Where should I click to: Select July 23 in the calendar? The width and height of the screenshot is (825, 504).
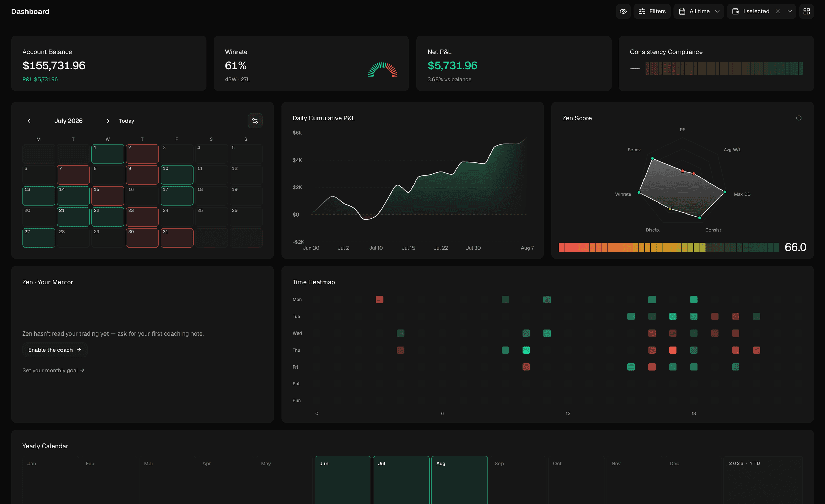142,217
